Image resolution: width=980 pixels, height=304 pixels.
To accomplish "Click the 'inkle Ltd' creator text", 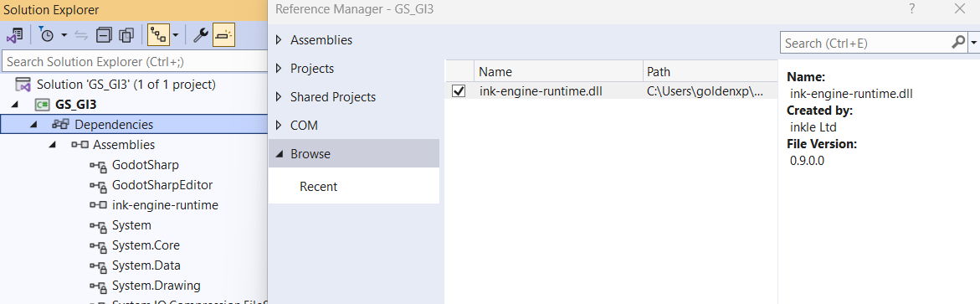I will (x=813, y=127).
